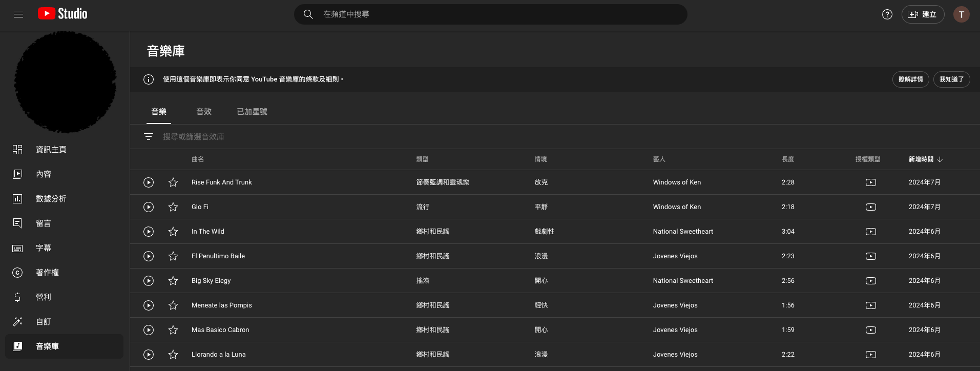Viewport: 980px width, 371px height.
Task: Open the hamburger navigation menu
Action: click(x=18, y=14)
